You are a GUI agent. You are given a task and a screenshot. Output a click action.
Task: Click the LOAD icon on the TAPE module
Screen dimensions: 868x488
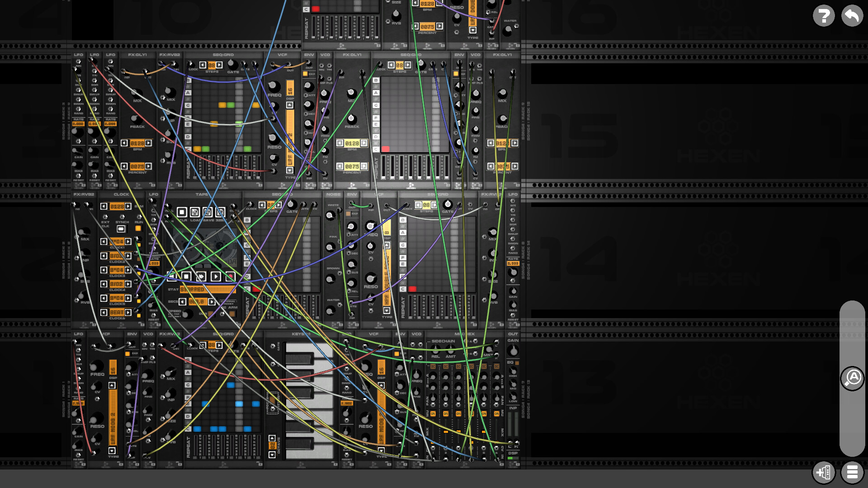point(194,212)
